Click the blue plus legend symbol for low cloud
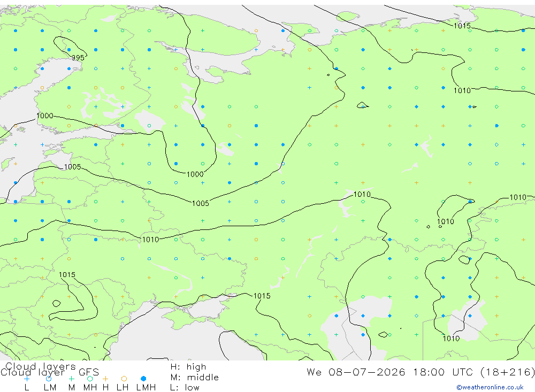The height and width of the screenshot is (392, 535). point(26,379)
